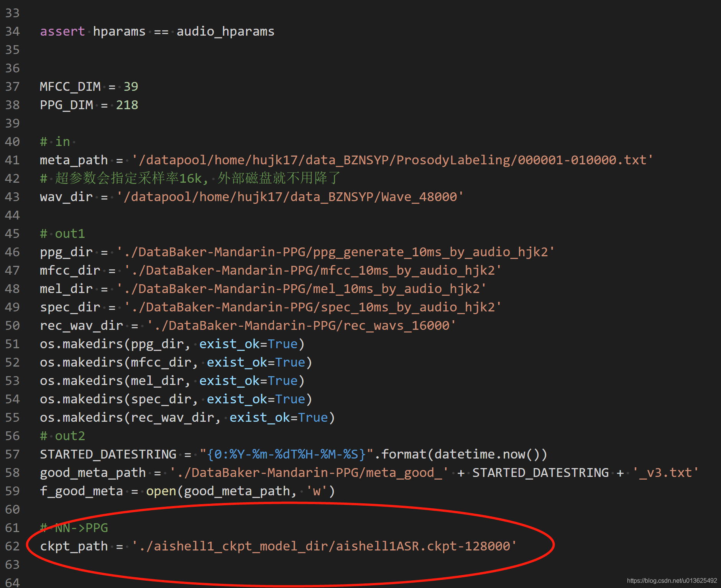Click wav_dir variable name
The width and height of the screenshot is (721, 588).
66,197
